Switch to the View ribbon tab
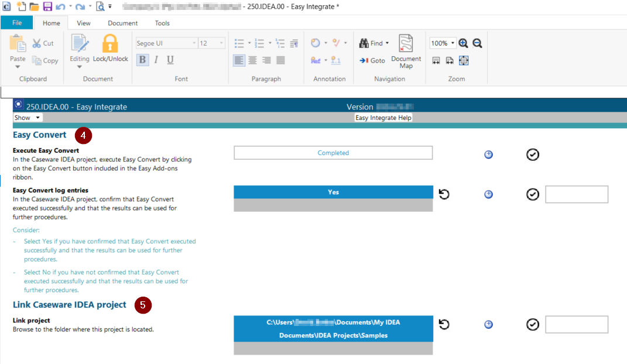 point(84,23)
